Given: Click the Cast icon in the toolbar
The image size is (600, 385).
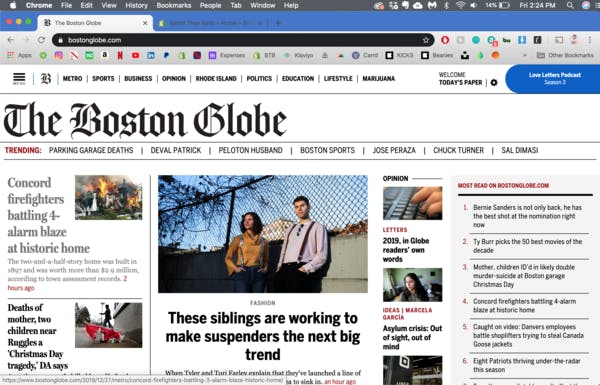Looking at the screenshot, I should [x=559, y=40].
